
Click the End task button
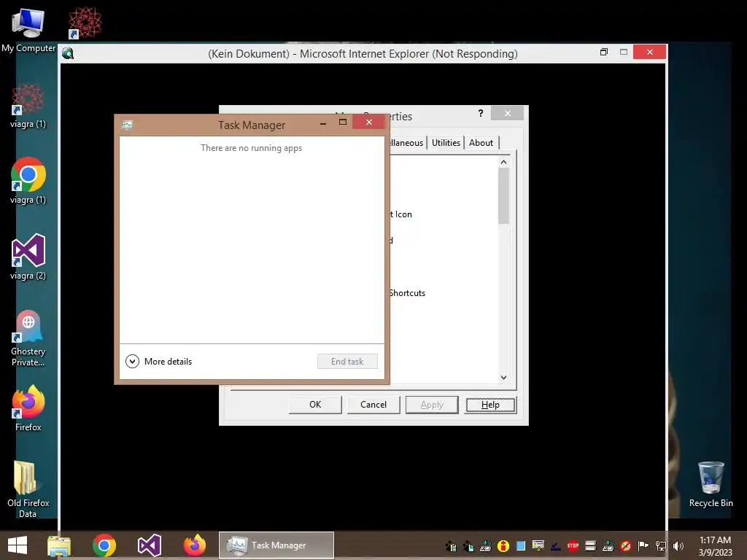pos(347,362)
